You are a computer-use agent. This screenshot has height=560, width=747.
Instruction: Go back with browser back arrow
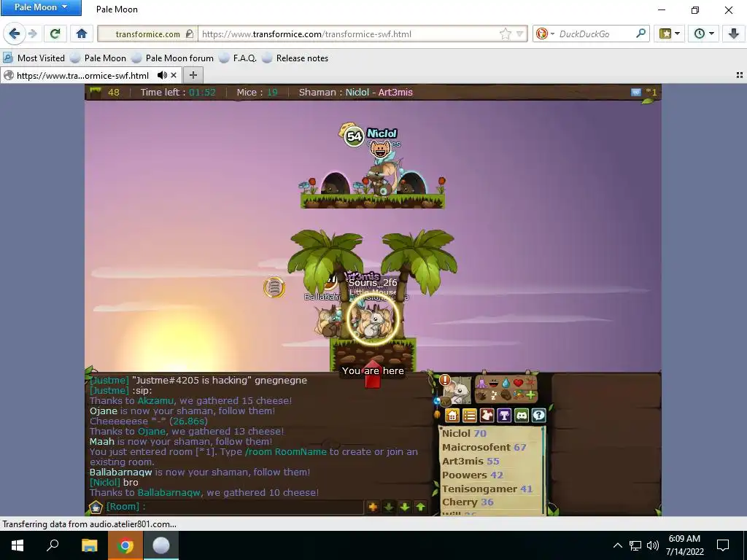click(15, 34)
